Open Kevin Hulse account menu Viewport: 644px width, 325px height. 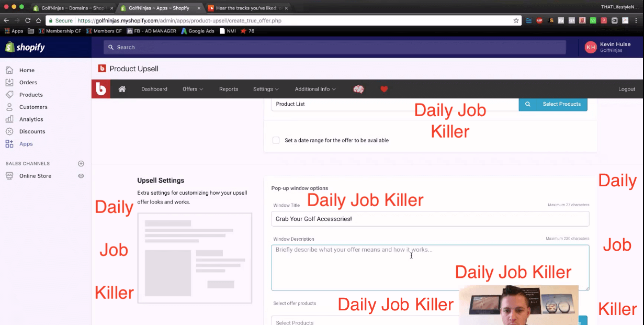click(x=611, y=47)
